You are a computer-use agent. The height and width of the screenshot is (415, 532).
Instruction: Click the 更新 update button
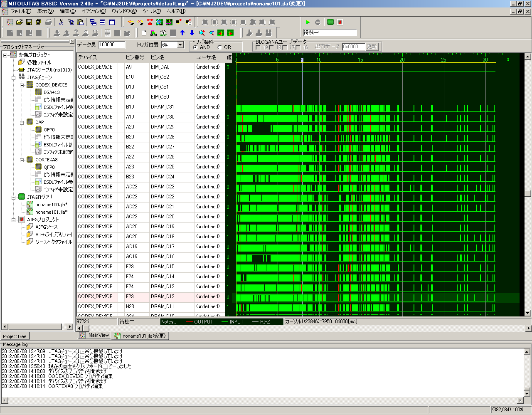[x=372, y=47]
